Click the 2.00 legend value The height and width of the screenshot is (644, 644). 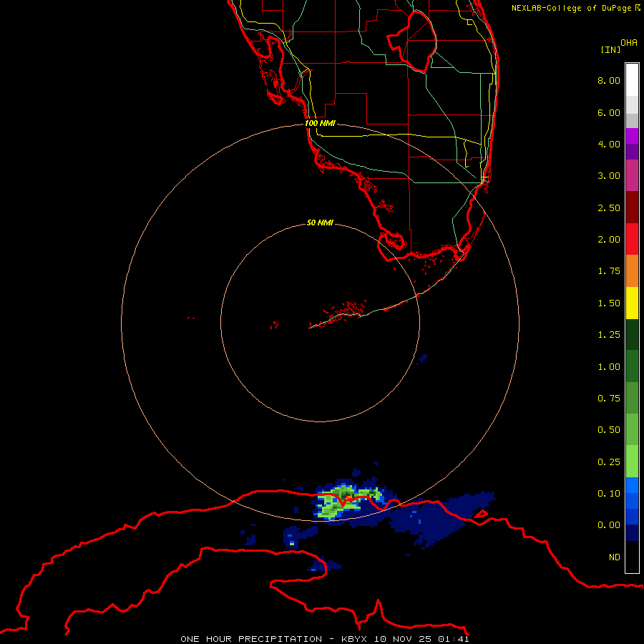(609, 240)
